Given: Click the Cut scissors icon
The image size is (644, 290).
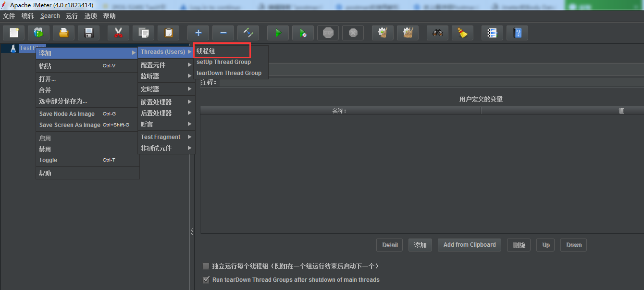Looking at the screenshot, I should click(x=118, y=33).
